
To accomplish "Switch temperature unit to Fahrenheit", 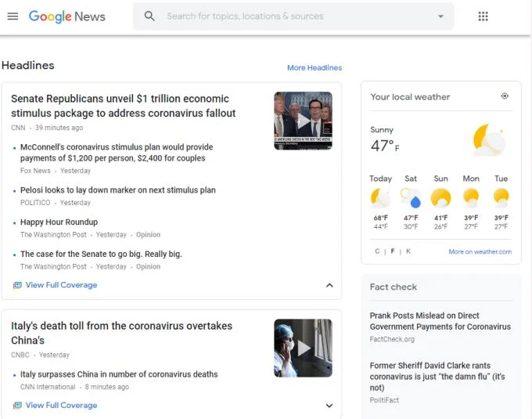I will [393, 251].
